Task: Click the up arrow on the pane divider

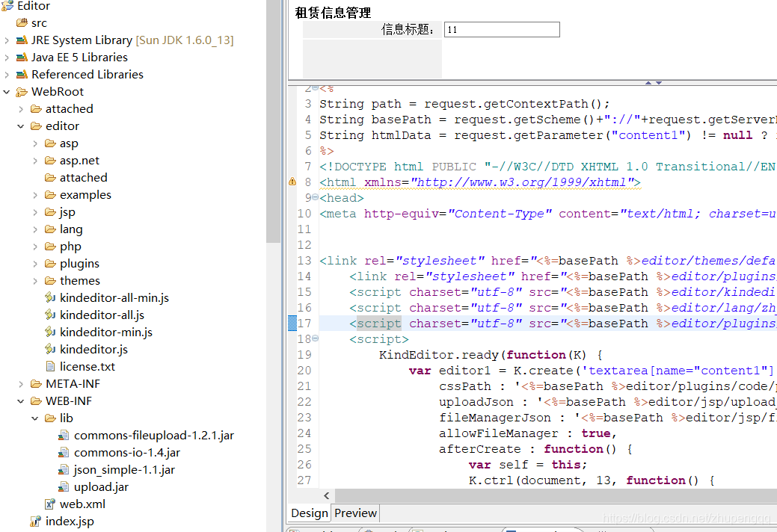Action: [648, 83]
